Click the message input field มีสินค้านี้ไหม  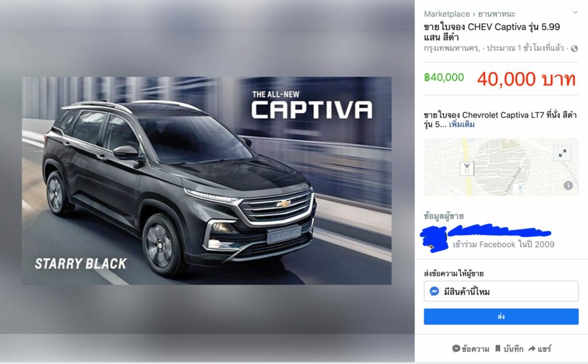pos(501,291)
